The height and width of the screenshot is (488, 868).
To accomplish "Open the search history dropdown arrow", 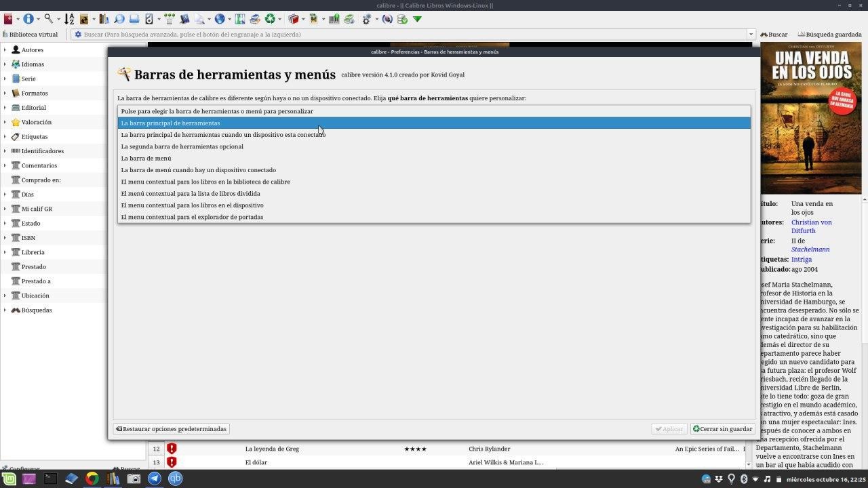I will (x=751, y=34).
